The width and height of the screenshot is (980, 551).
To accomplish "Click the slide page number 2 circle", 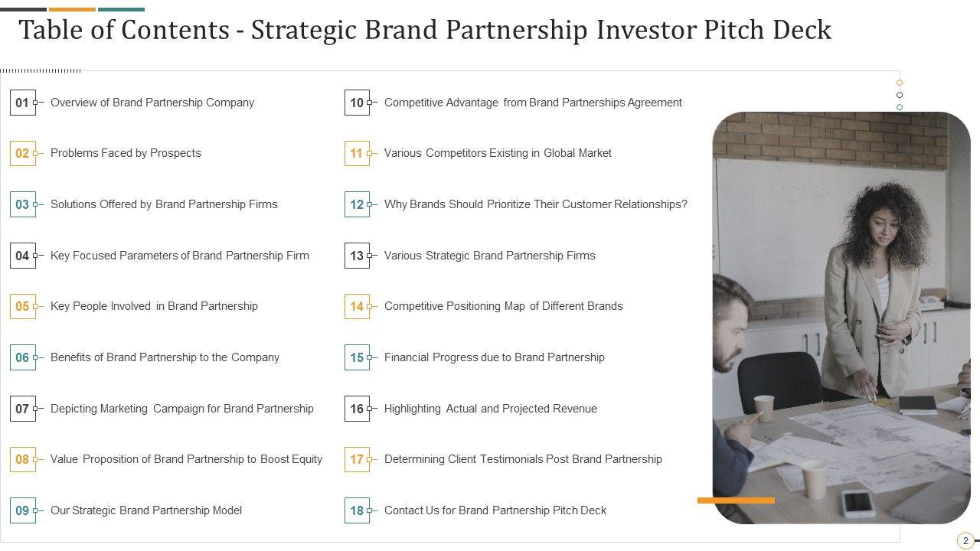I will [x=965, y=540].
